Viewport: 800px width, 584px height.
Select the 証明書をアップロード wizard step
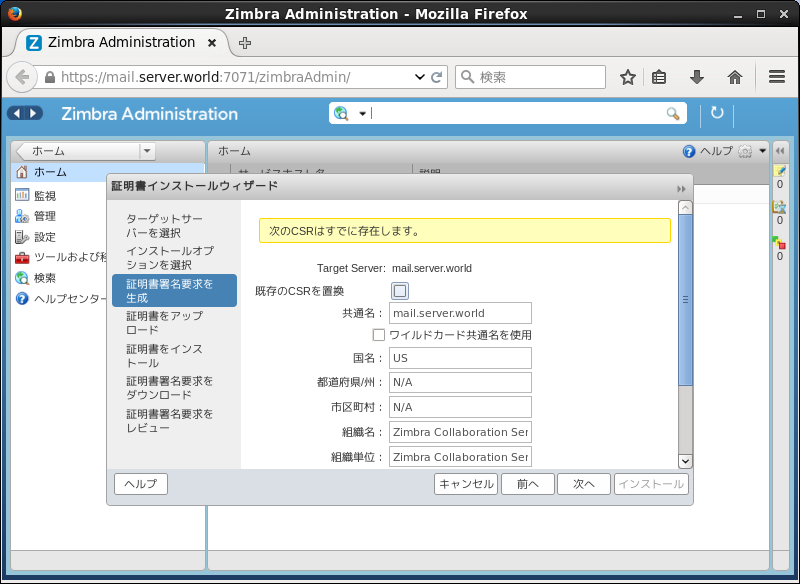(174, 322)
